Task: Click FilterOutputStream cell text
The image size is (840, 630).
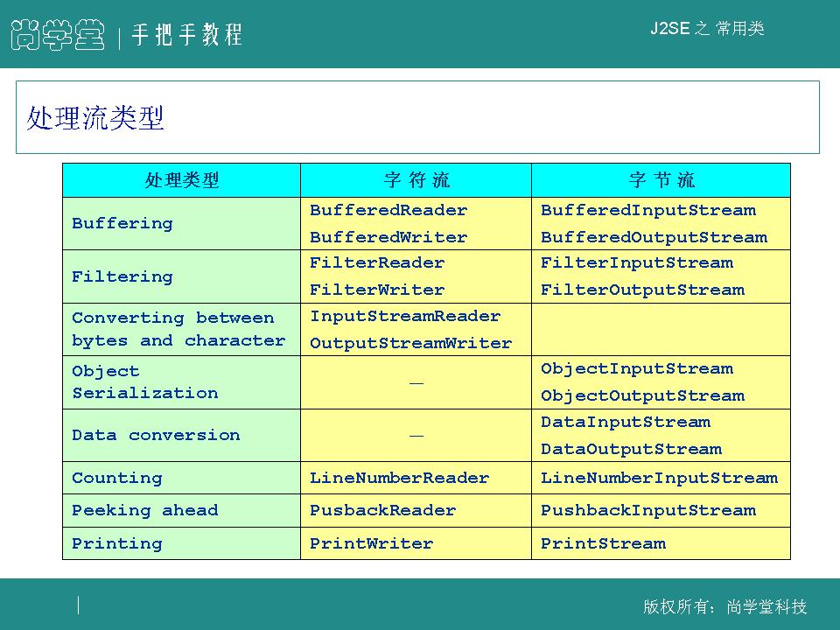Action: (642, 290)
